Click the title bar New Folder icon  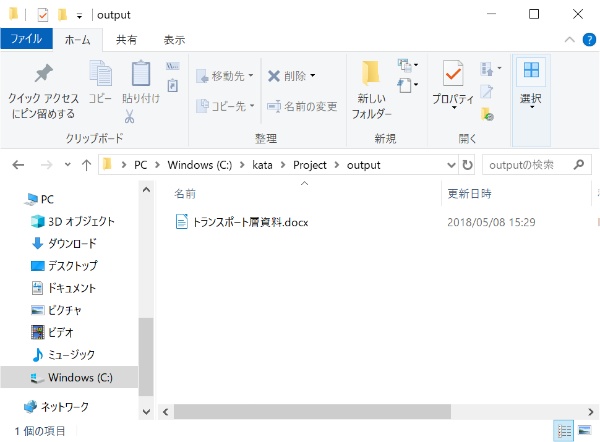pyautogui.click(x=62, y=15)
